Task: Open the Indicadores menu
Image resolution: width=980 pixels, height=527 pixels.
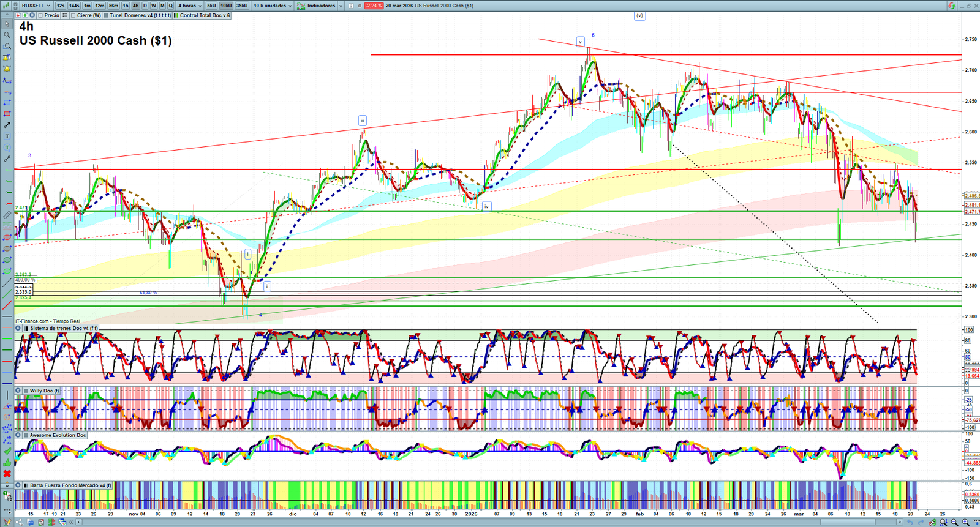Action: pyautogui.click(x=320, y=6)
